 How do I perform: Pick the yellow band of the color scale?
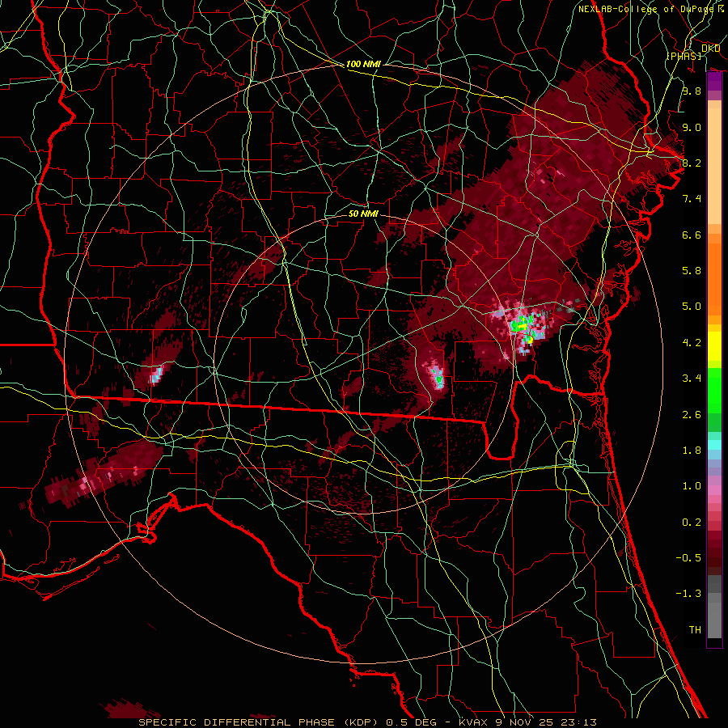pyautogui.click(x=714, y=346)
